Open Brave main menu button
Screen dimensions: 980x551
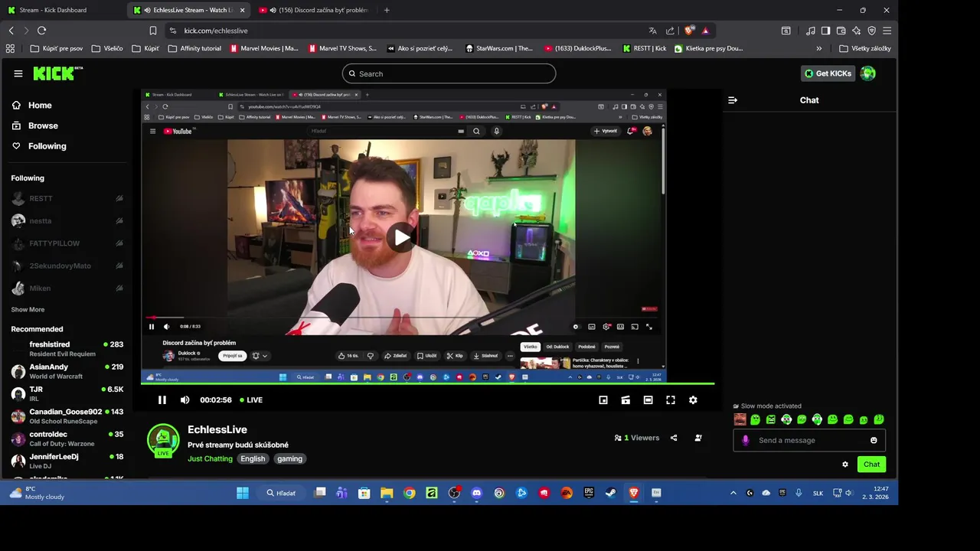887,31
